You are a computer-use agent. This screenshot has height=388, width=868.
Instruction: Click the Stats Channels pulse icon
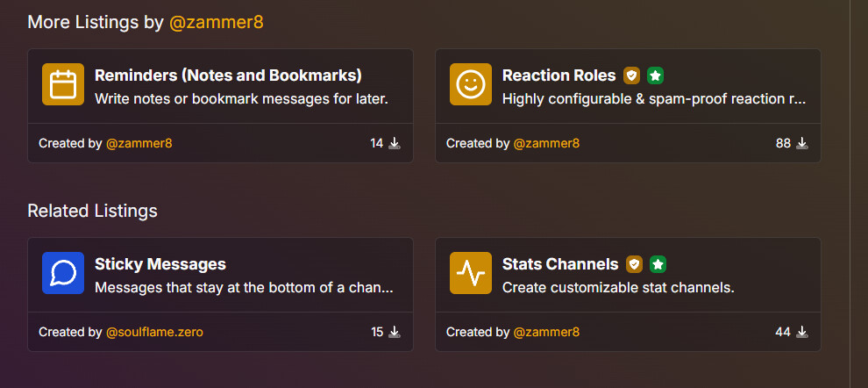pos(471,273)
